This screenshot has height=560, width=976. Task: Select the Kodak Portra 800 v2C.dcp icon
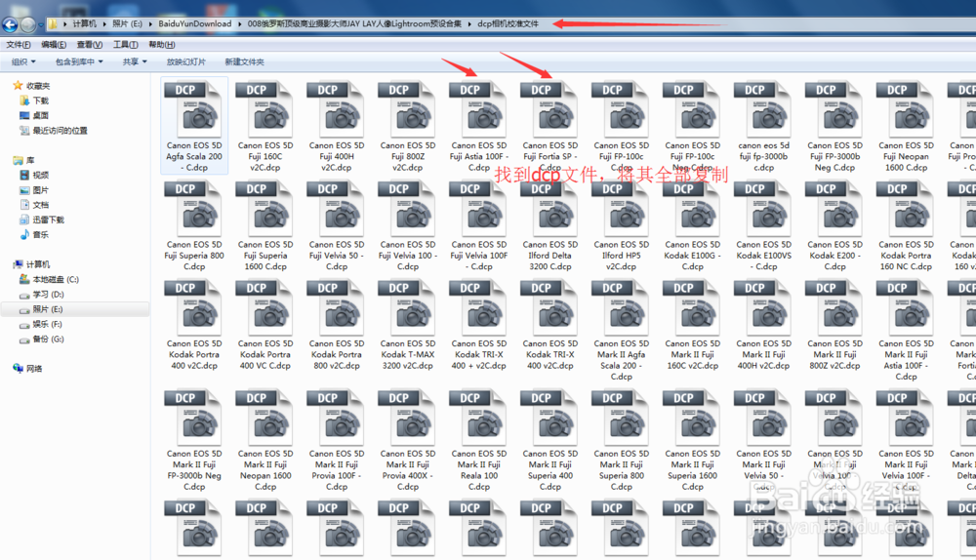[336, 307]
